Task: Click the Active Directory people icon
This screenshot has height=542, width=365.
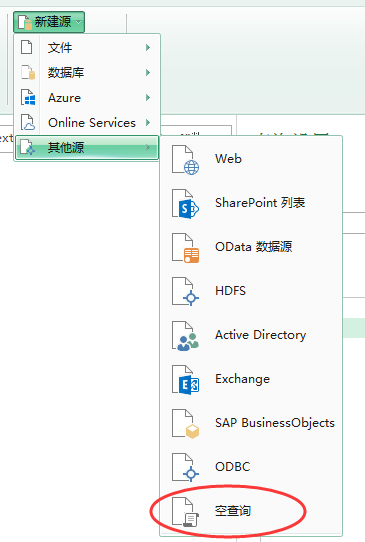Action: [x=186, y=336]
